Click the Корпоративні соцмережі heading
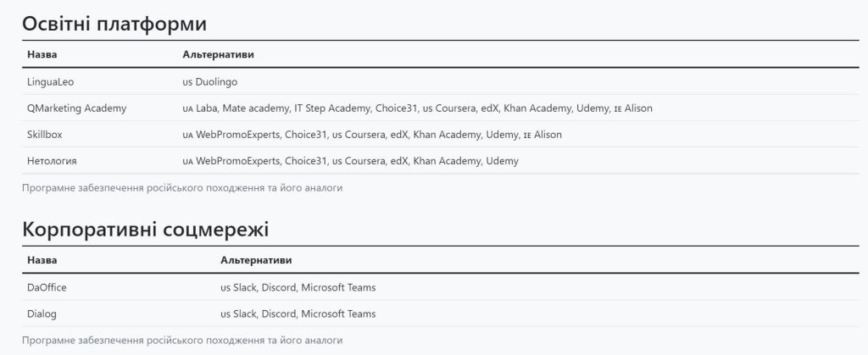The width and height of the screenshot is (868, 355). (x=146, y=230)
